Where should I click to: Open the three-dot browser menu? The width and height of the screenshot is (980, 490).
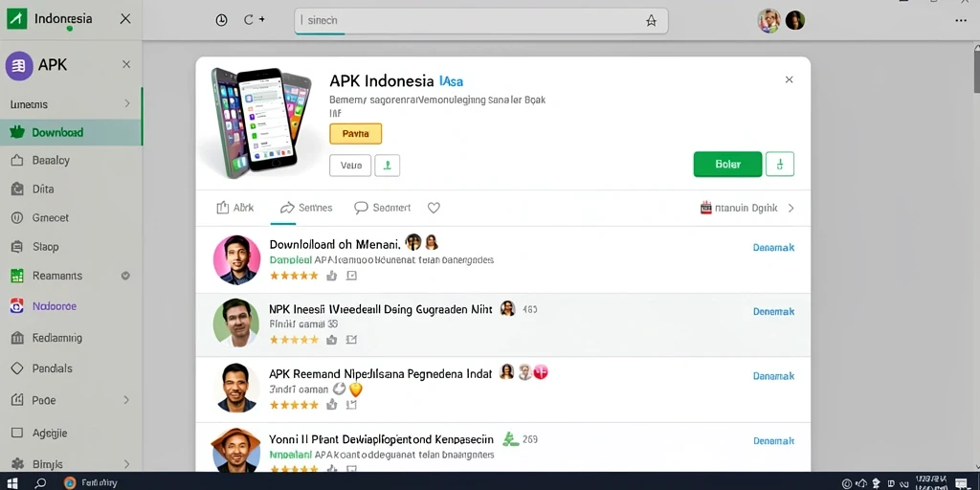click(x=961, y=20)
